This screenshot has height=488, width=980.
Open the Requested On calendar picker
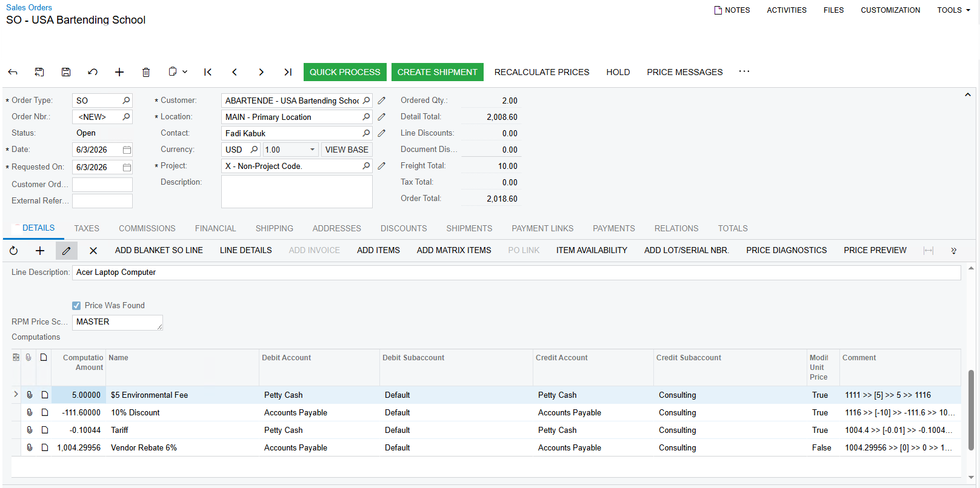pos(127,167)
